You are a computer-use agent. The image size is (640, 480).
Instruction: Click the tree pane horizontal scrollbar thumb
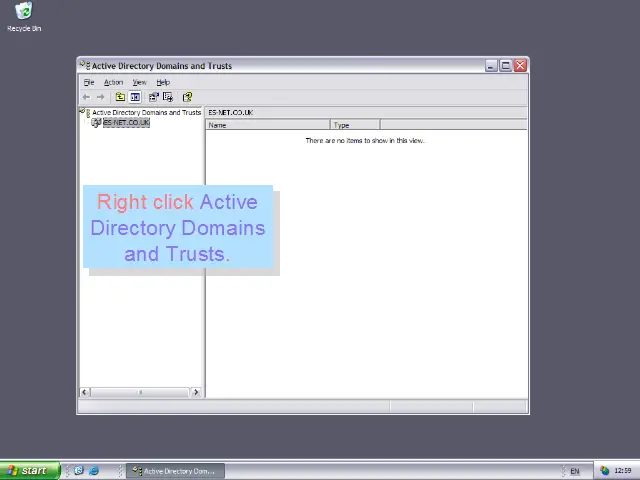[140, 392]
